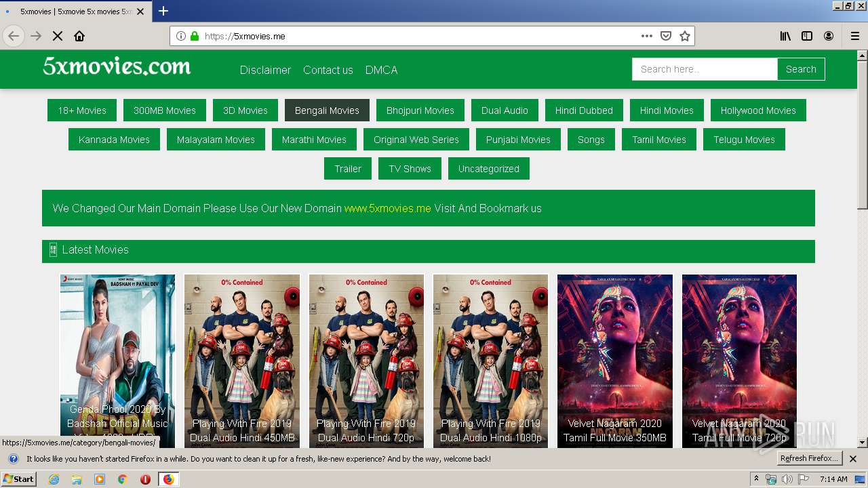Open Firefox account icon
The image size is (868, 488).
829,36
